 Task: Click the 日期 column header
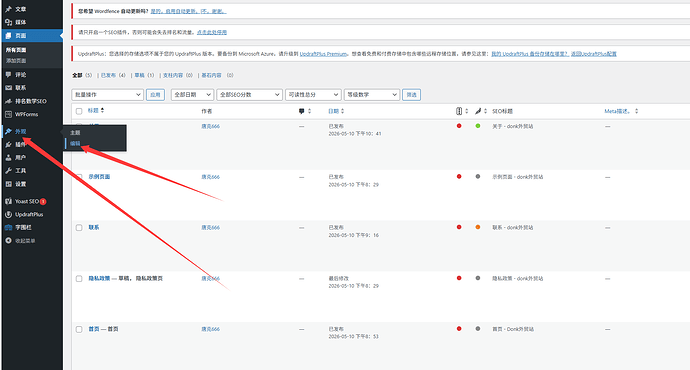point(334,111)
